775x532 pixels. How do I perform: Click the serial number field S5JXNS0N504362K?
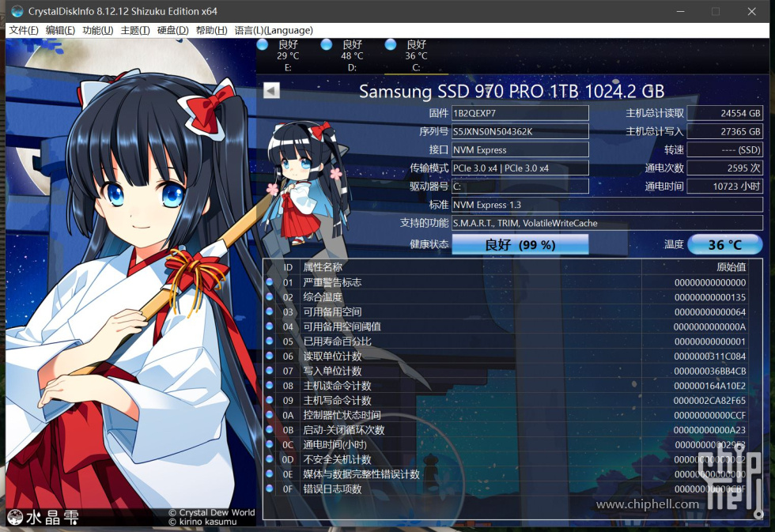tap(520, 131)
